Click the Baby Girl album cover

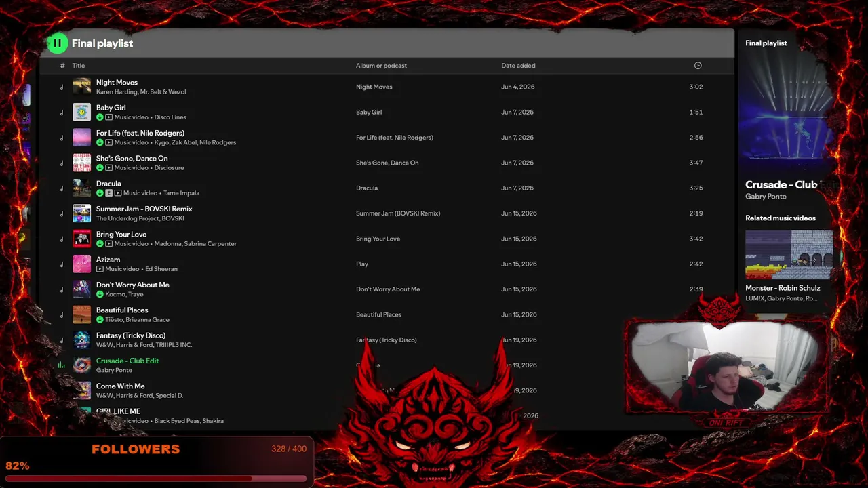tap(81, 112)
